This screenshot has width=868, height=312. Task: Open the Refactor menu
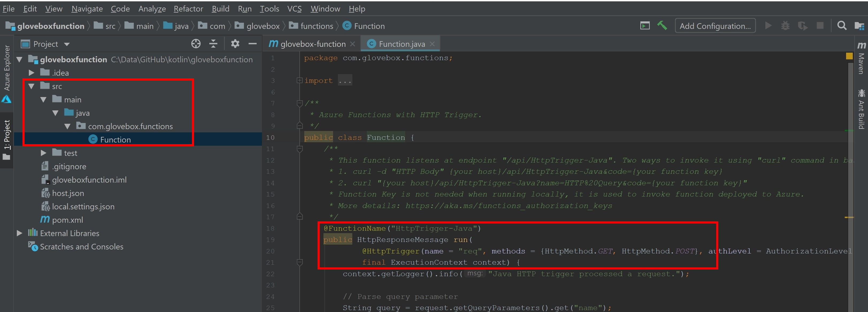pos(188,9)
